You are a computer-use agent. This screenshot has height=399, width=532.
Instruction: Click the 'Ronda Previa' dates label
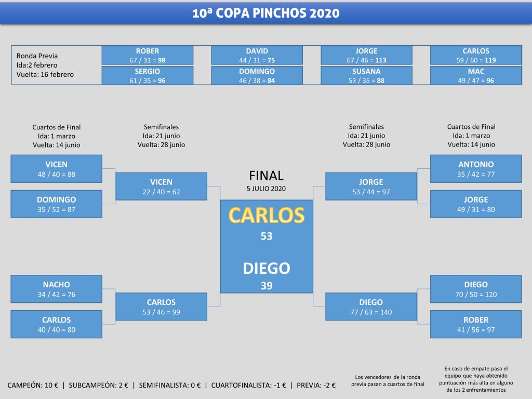point(45,65)
